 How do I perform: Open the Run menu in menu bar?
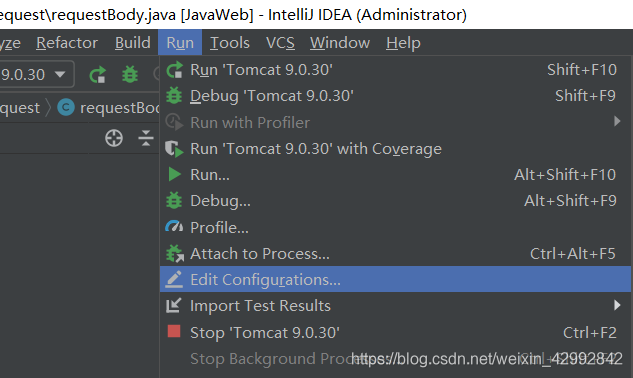180,42
